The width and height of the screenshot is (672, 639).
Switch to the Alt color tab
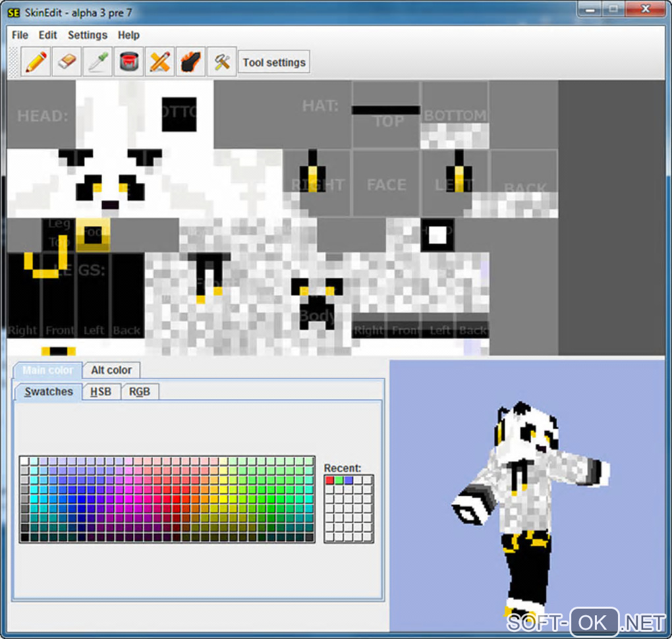coord(111,370)
